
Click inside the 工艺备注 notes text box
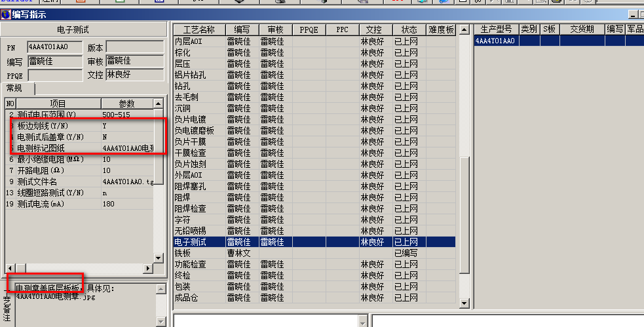pos(85,305)
